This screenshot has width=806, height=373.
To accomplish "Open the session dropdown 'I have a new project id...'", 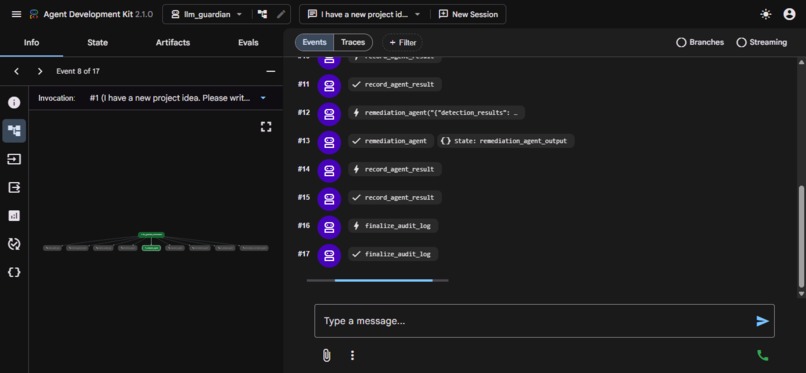I will pos(364,14).
